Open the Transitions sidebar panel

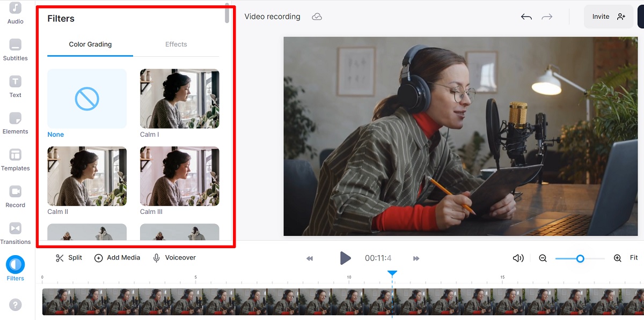pyautogui.click(x=16, y=233)
